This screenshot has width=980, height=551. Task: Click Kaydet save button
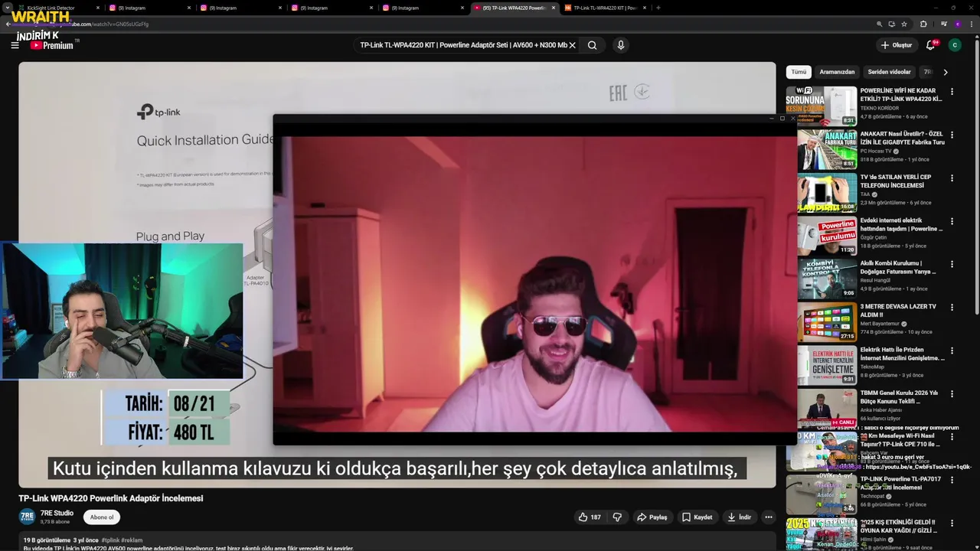point(697,517)
